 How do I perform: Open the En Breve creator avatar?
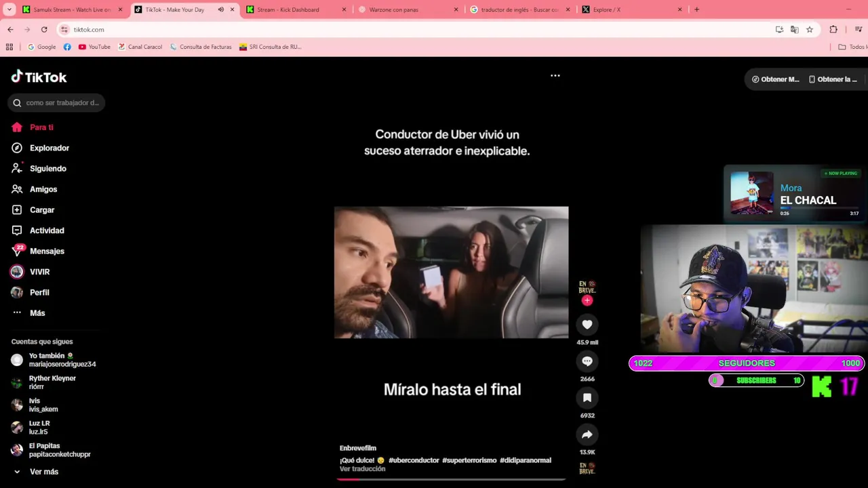pyautogui.click(x=587, y=287)
